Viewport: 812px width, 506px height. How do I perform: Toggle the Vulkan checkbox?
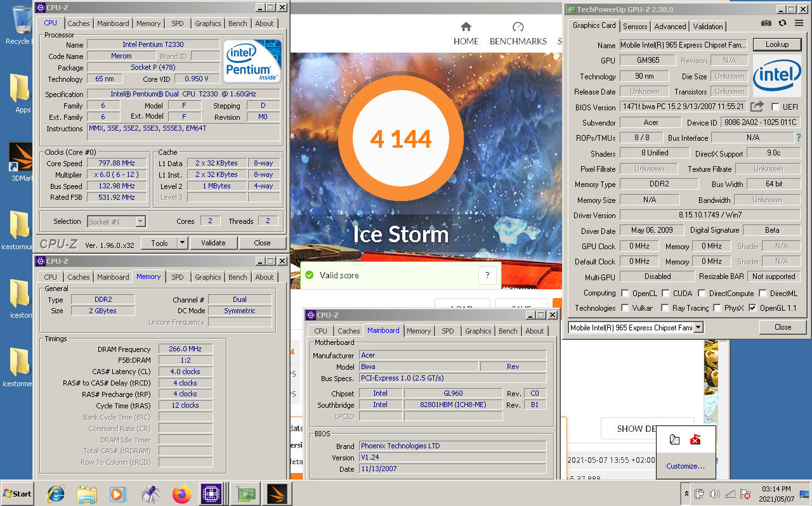click(625, 308)
